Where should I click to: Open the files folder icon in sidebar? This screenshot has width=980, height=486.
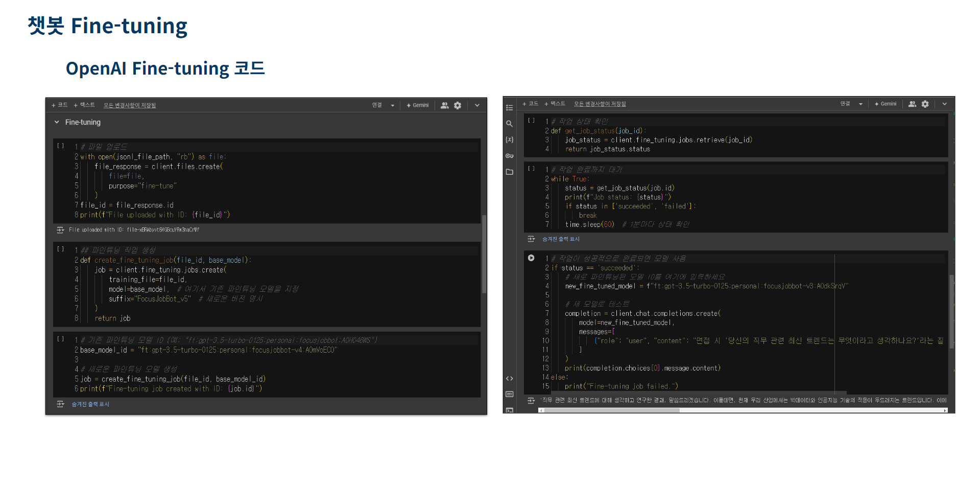509,172
